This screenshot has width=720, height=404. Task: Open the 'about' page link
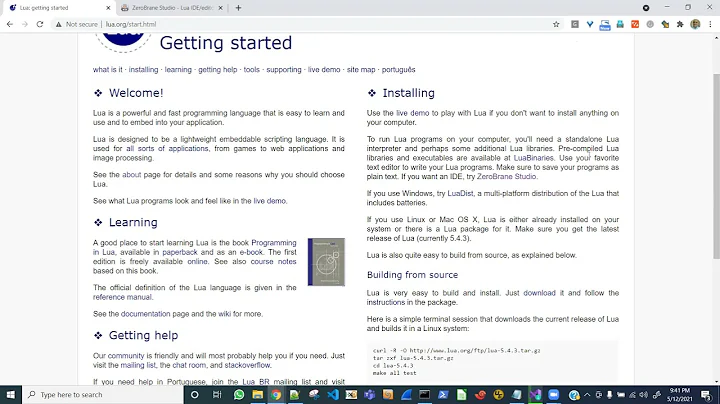(132, 175)
